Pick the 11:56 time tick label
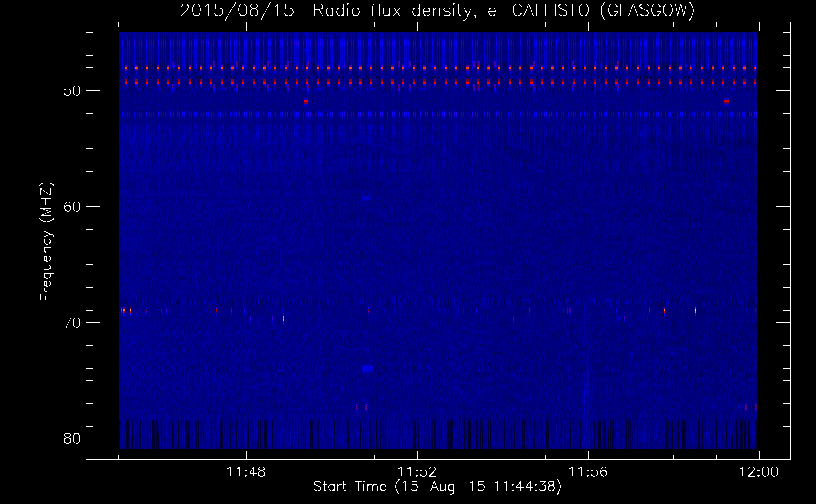816x504 pixels. (x=588, y=472)
